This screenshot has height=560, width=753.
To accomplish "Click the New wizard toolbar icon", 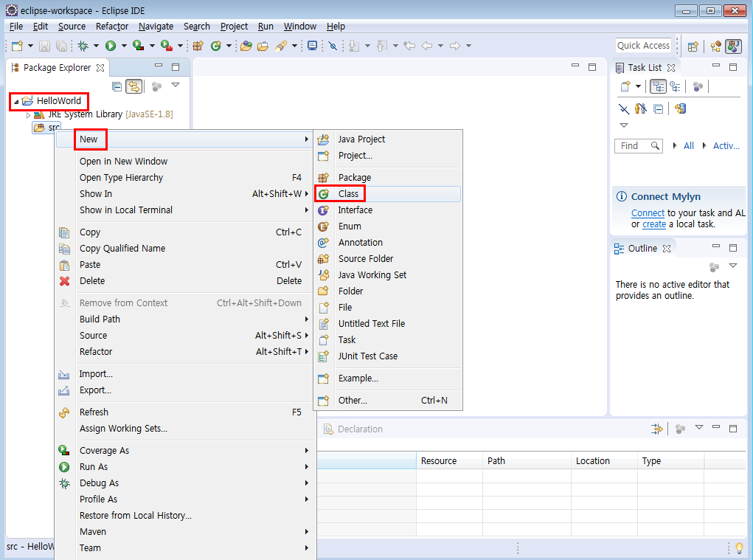I will pos(17,46).
